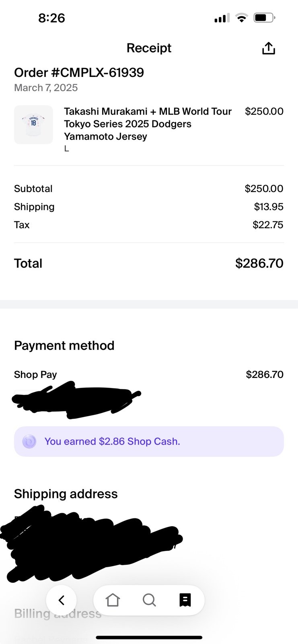Tap the battery indicator in status bar
The image size is (298, 644).
click(x=264, y=18)
